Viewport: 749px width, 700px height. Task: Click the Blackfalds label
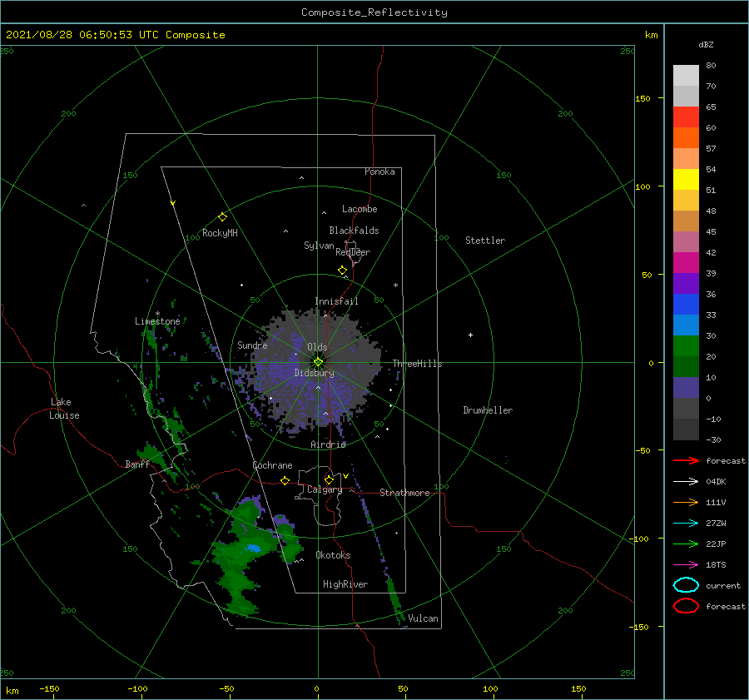click(354, 231)
